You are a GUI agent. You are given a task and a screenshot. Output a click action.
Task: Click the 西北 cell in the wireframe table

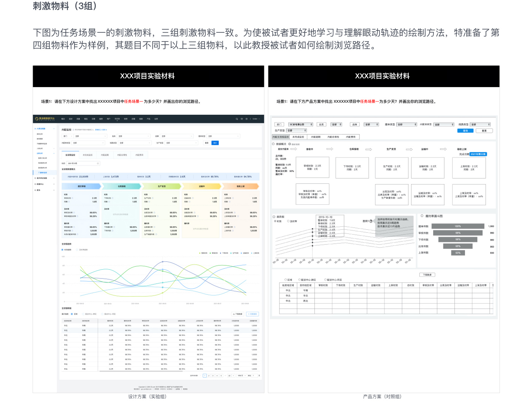coord(305,301)
